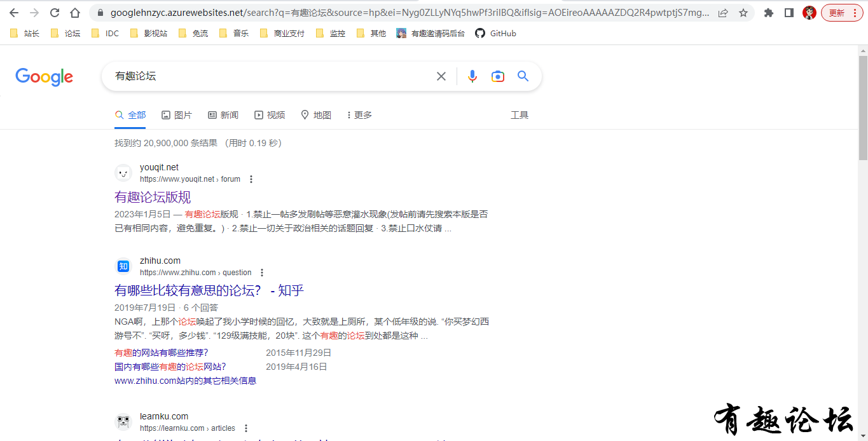Reload the current page
Image resolution: width=868 pixels, height=441 pixels.
(x=55, y=13)
